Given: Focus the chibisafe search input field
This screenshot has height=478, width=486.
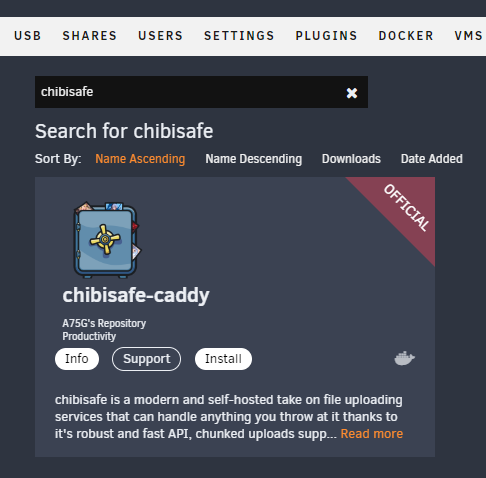Looking at the screenshot, I should 190,92.
